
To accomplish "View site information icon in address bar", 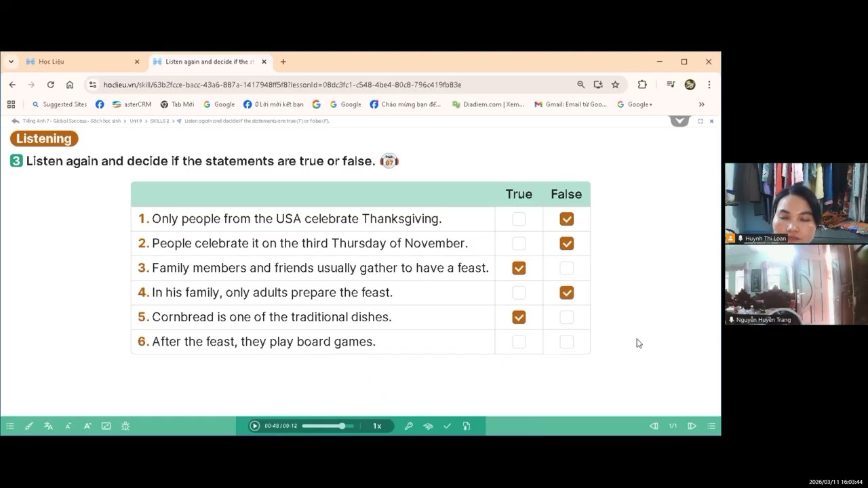I will coord(93,85).
